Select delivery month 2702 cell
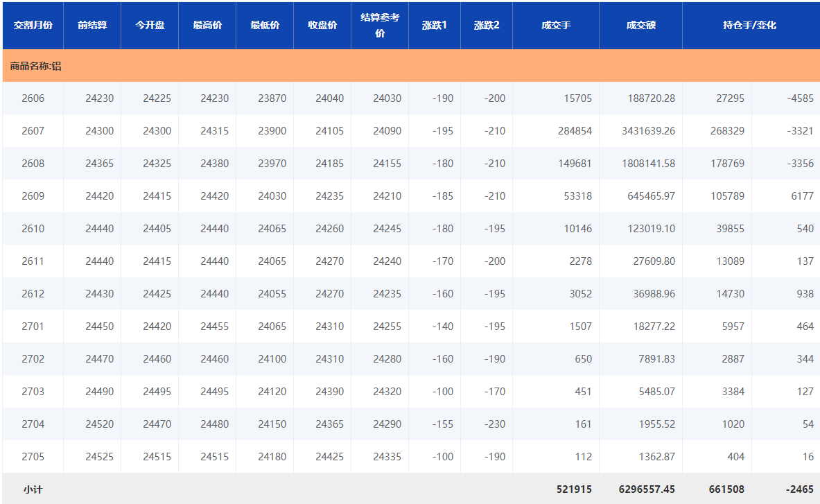 [33, 358]
